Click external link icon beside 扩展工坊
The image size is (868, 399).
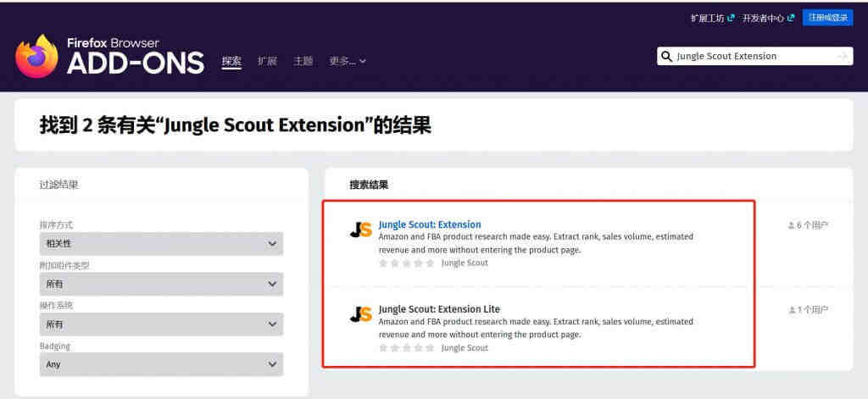732,18
